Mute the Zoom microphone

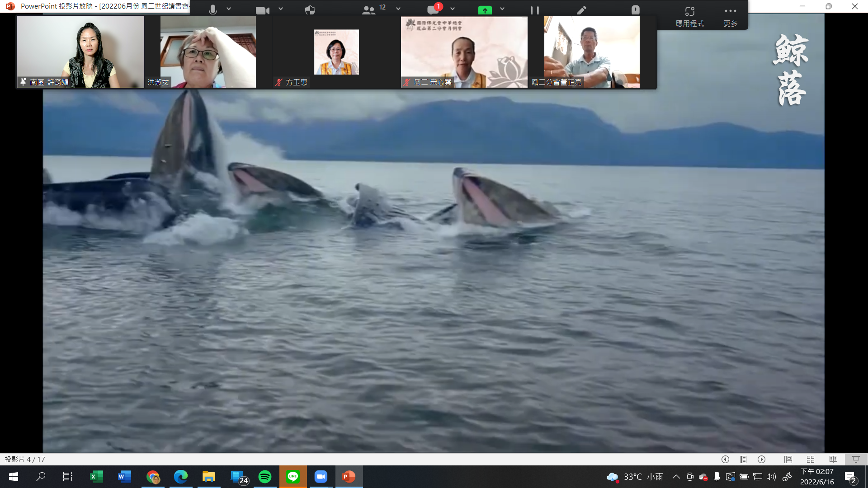[x=213, y=9]
